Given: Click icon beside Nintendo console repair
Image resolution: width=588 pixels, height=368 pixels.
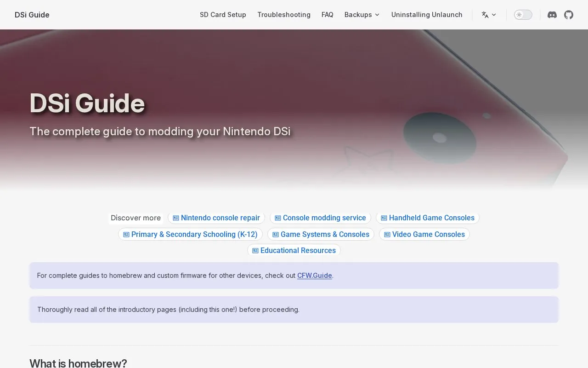Looking at the screenshot, I should (x=176, y=218).
